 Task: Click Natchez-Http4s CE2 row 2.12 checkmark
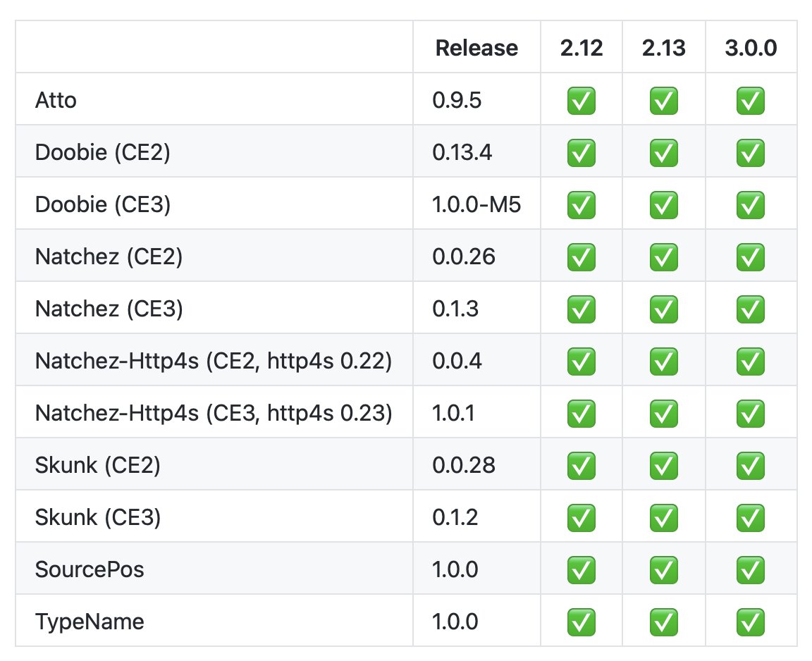[x=581, y=362]
